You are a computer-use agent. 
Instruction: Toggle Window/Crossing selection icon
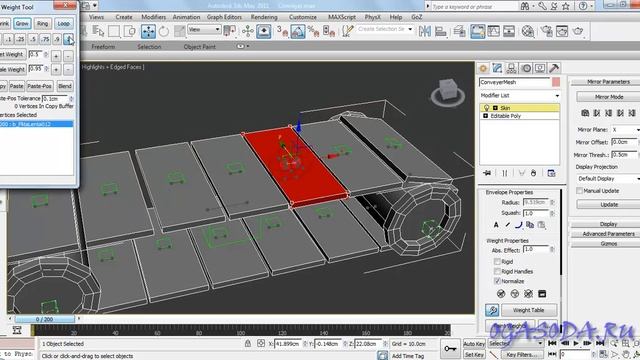130,31
